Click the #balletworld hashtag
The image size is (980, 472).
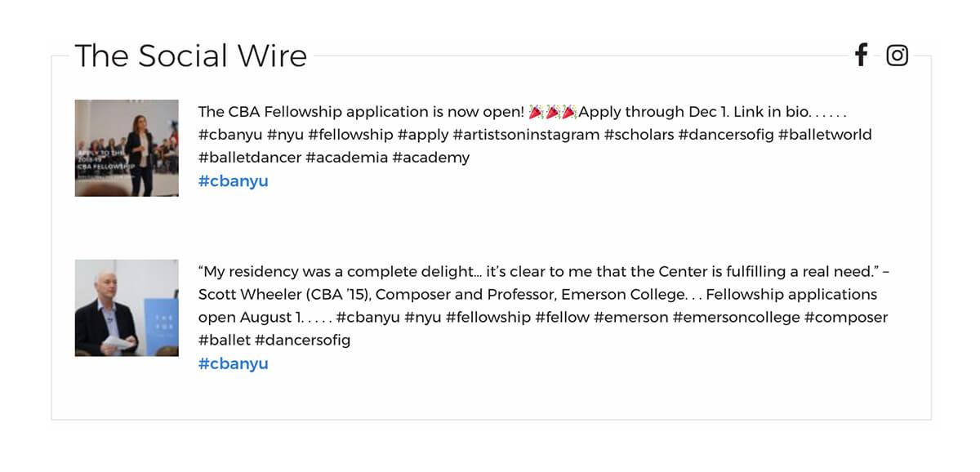(825, 135)
